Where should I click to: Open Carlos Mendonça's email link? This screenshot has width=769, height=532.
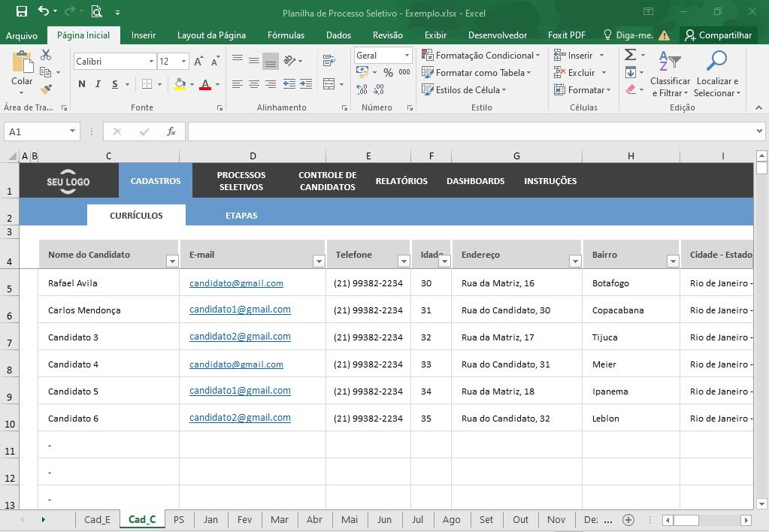pyautogui.click(x=240, y=310)
